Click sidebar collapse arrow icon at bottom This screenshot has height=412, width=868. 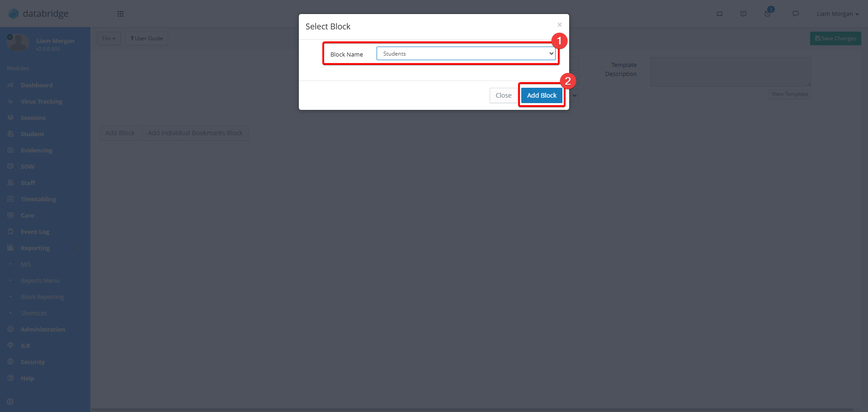10,402
